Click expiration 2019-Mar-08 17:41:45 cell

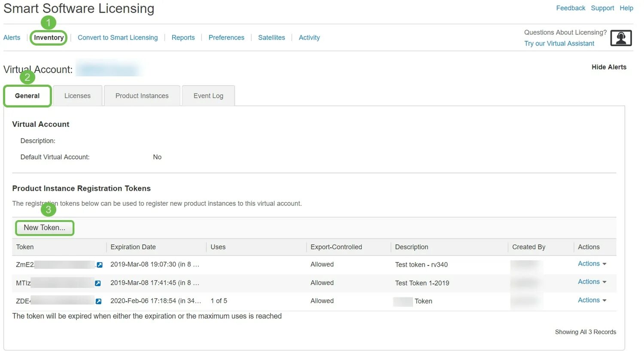(155, 283)
